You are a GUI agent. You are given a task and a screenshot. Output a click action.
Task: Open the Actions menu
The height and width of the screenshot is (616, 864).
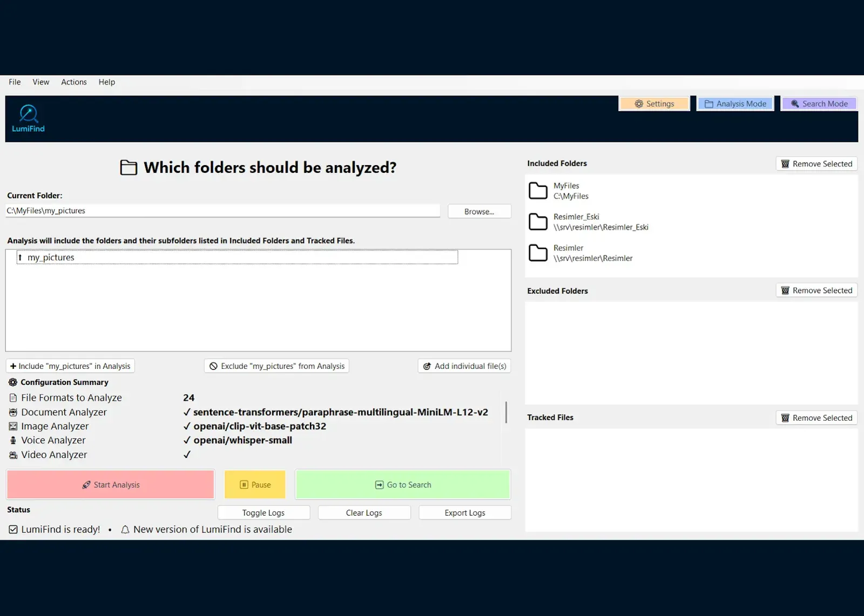tap(73, 82)
